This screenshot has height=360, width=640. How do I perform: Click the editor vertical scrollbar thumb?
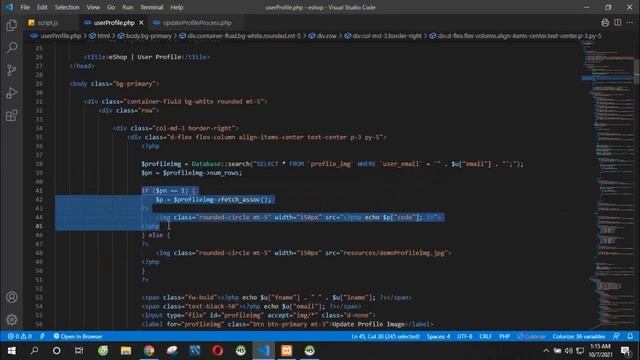[637, 72]
